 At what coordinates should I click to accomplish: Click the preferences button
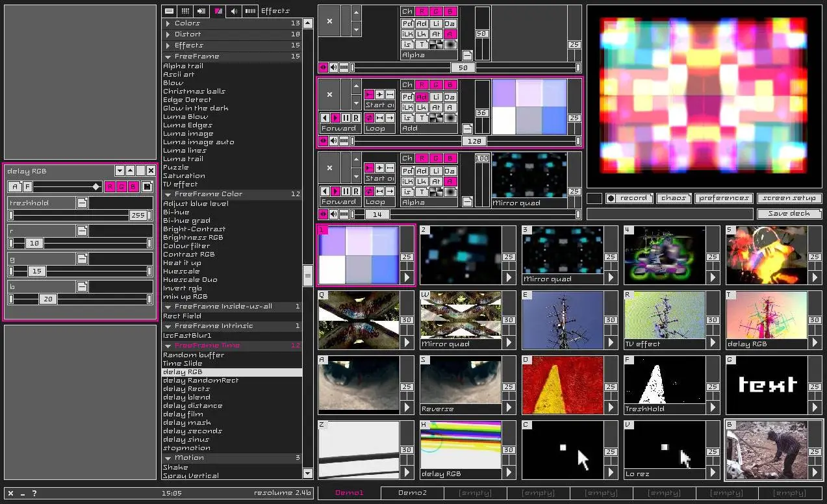724,198
